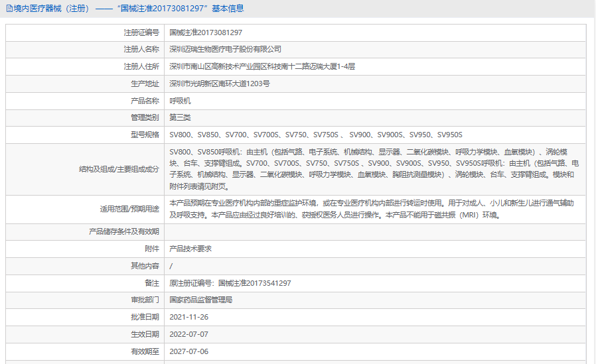This screenshot has width=596, height=364.
Task: Click the 产品储存条件及有效期 label
Action: coord(124,231)
